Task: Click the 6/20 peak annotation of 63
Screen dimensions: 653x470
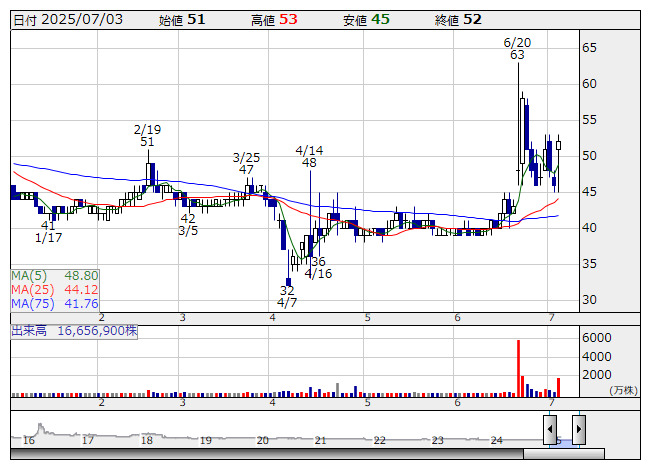Action: click(x=517, y=49)
